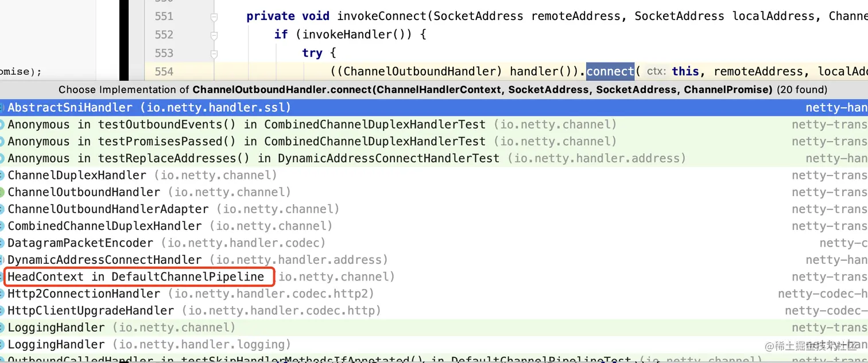Viewport: 868px width, 363px height.
Task: Click line number 553 in the gutter
Action: click(164, 53)
